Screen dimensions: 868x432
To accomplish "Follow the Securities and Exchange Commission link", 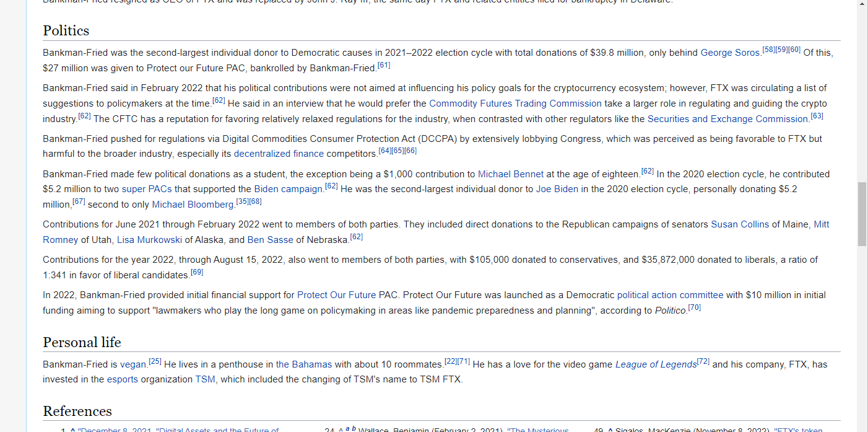I will 727,119.
